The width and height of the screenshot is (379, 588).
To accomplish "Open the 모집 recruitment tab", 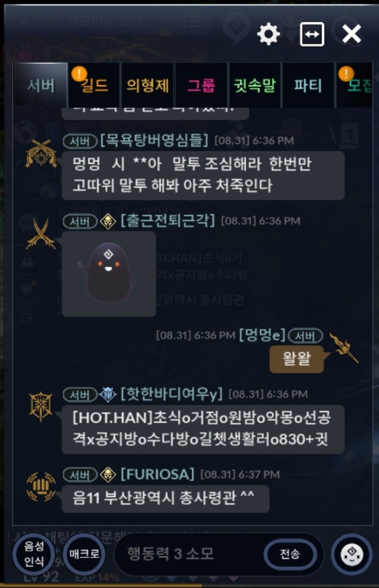I will coord(354,85).
